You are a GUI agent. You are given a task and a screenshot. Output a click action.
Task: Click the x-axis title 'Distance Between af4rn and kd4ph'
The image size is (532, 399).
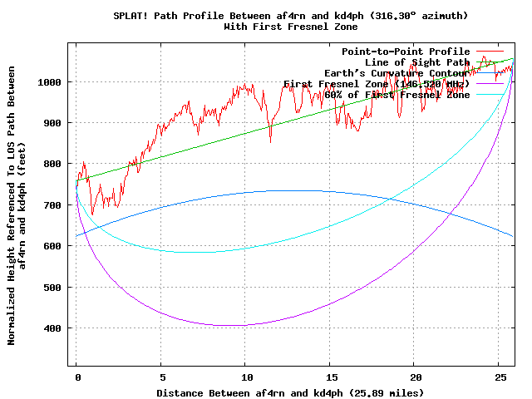click(249, 393)
